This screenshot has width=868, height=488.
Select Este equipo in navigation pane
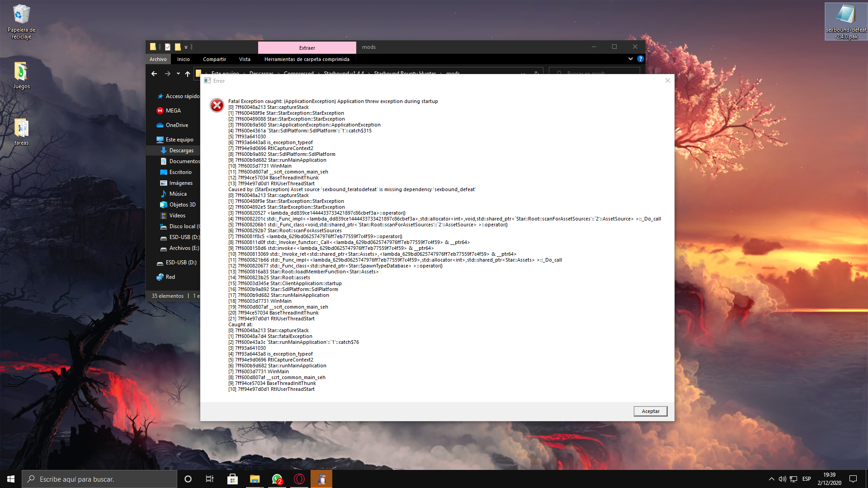pyautogui.click(x=175, y=140)
